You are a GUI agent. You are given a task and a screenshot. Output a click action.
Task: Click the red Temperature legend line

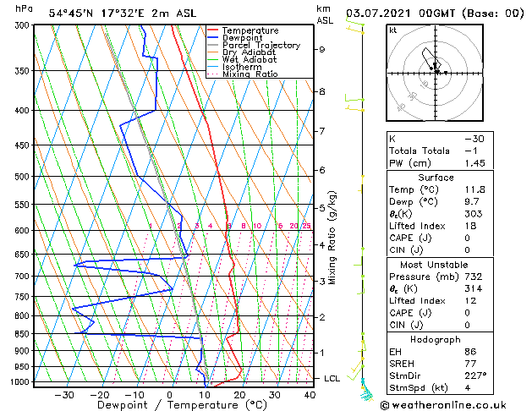(213, 30)
